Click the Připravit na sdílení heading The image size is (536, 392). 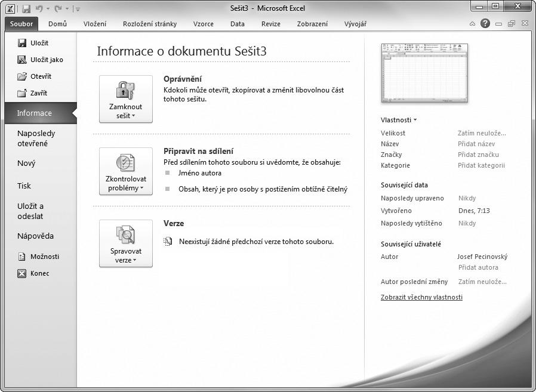point(198,151)
